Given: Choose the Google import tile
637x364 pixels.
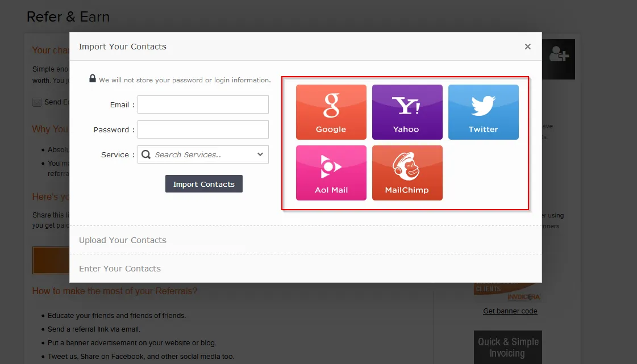Looking at the screenshot, I should coord(331,112).
